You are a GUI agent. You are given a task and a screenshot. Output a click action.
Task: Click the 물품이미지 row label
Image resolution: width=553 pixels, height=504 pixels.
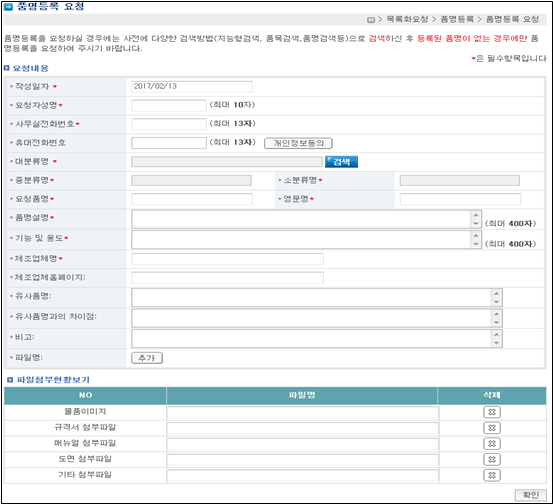[85, 412]
